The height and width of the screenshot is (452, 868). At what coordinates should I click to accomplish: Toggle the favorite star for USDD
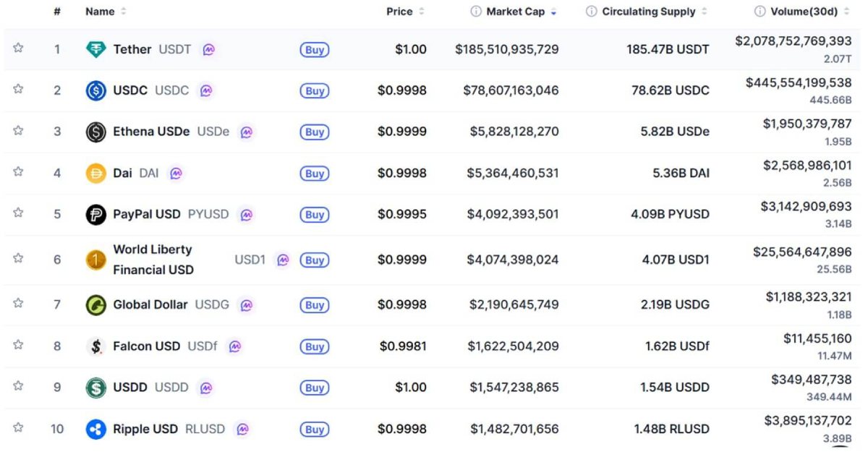point(18,386)
